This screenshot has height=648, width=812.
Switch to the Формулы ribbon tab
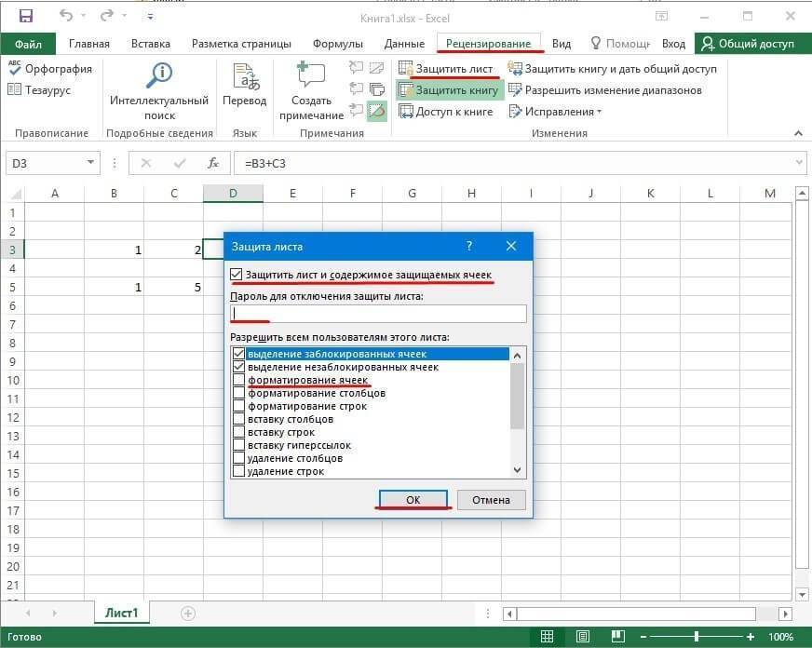click(x=337, y=43)
